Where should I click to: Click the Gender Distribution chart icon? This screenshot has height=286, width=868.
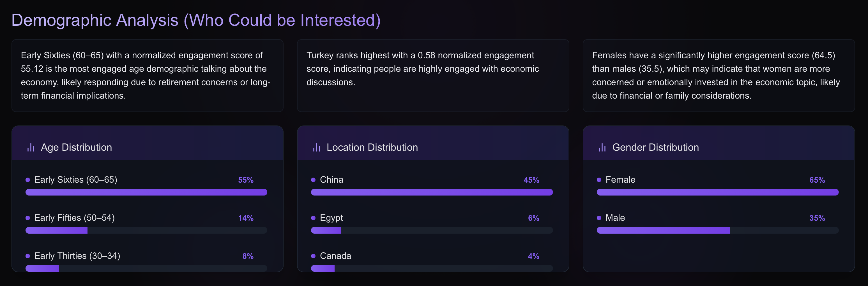point(602,147)
